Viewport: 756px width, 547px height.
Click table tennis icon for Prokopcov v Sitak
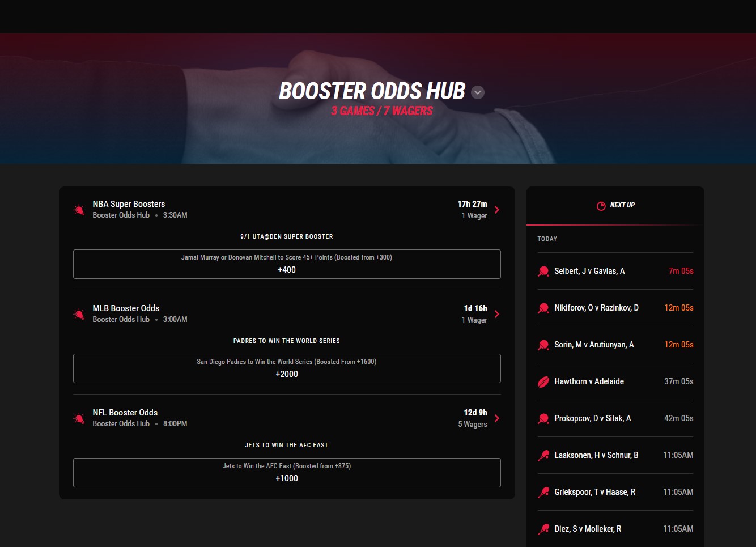tap(543, 418)
